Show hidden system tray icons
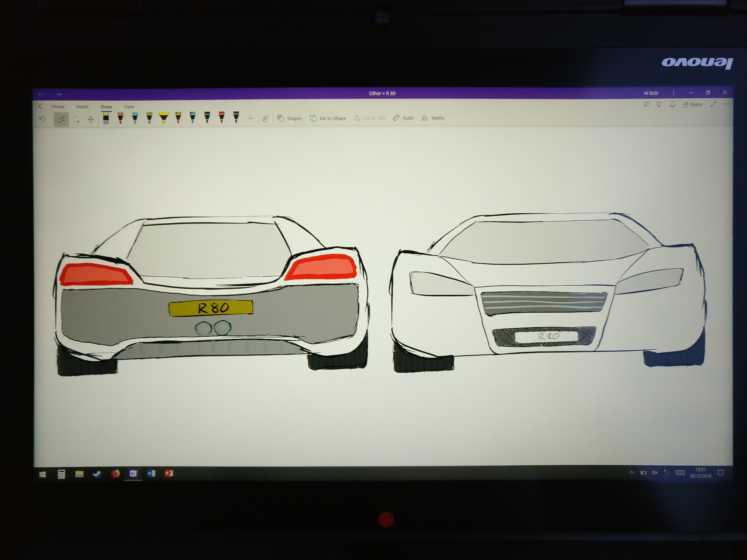 pos(632,473)
